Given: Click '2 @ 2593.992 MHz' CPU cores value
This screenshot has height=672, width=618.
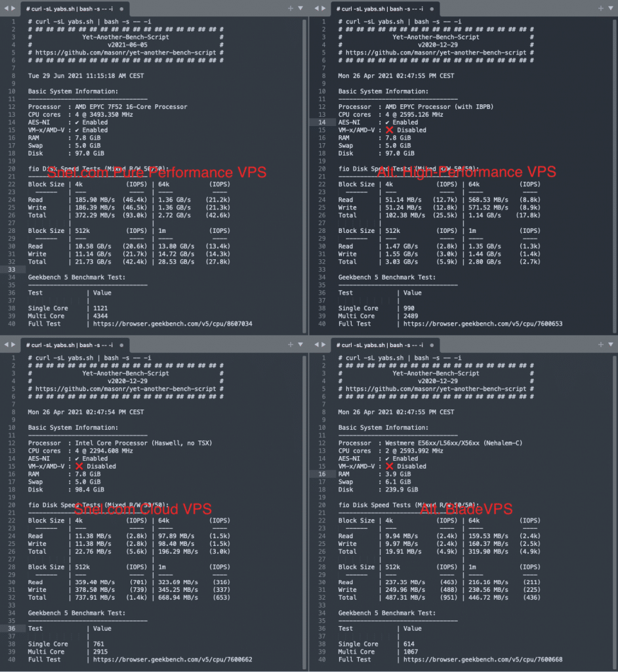Looking at the screenshot, I should [415, 451].
